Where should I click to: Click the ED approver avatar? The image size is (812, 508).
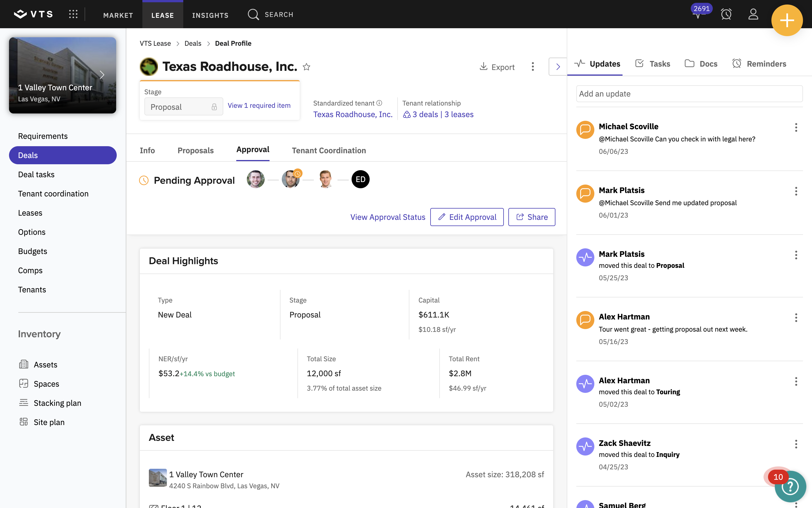360,179
